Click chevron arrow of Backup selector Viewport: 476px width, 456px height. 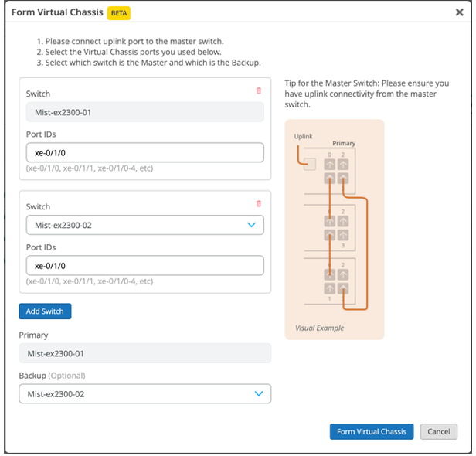[x=259, y=394]
